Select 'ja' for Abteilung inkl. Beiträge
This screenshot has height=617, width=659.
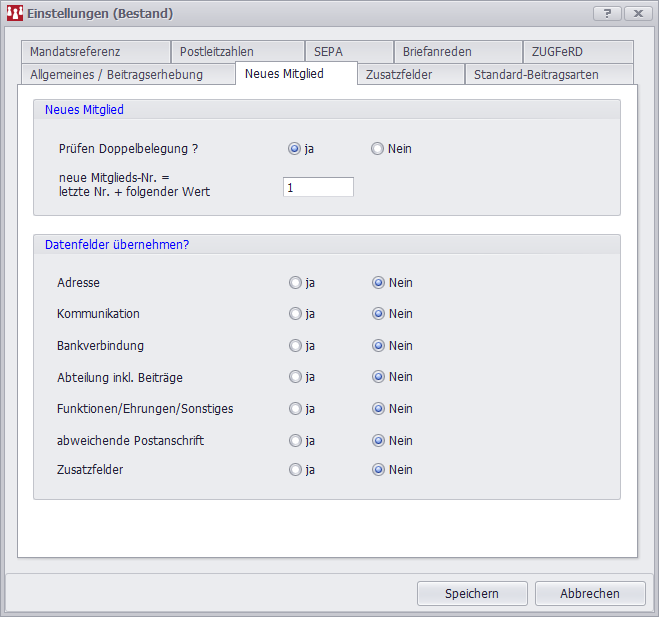[295, 377]
